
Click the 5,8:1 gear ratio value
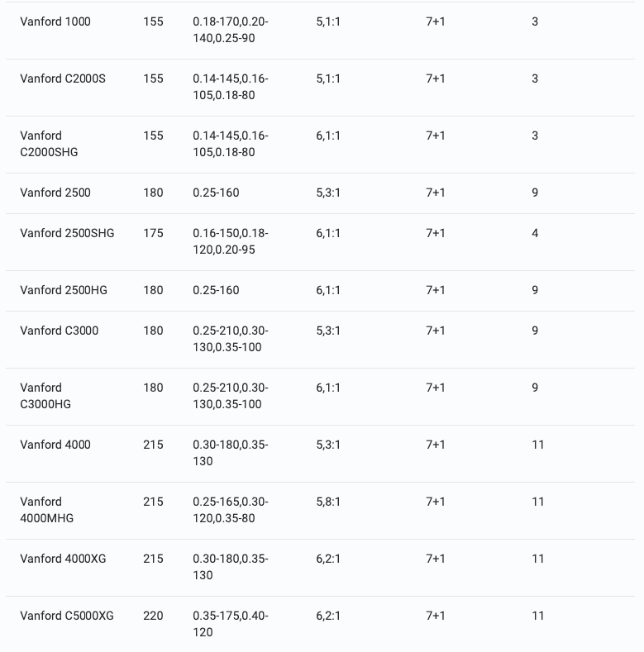pyautogui.click(x=328, y=502)
